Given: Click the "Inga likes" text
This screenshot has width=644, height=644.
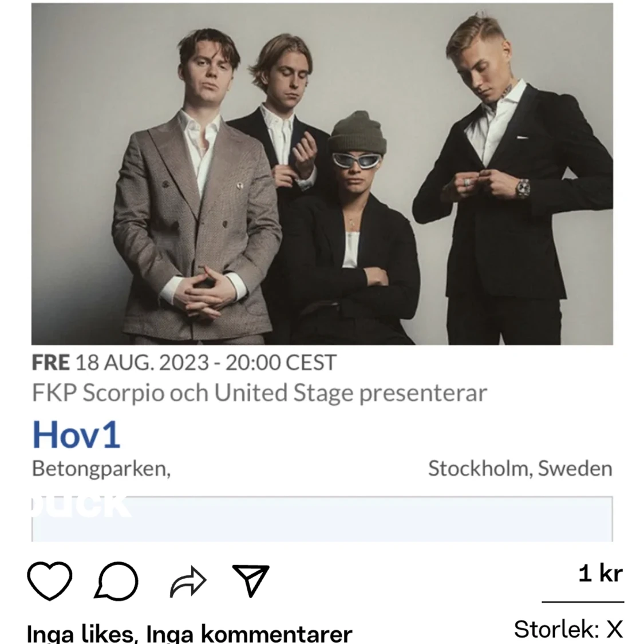Looking at the screenshot, I should tap(80, 634).
